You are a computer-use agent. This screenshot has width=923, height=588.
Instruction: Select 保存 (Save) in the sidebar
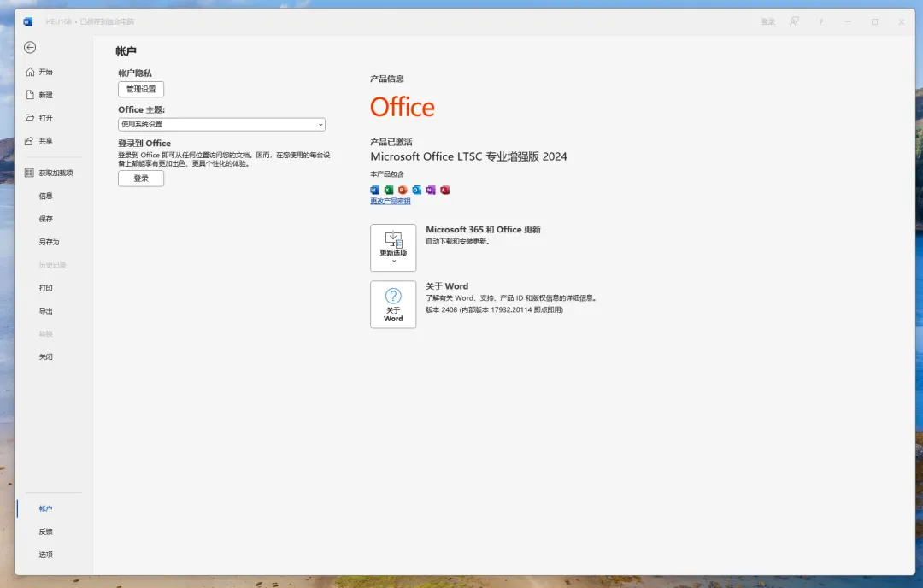(46, 219)
